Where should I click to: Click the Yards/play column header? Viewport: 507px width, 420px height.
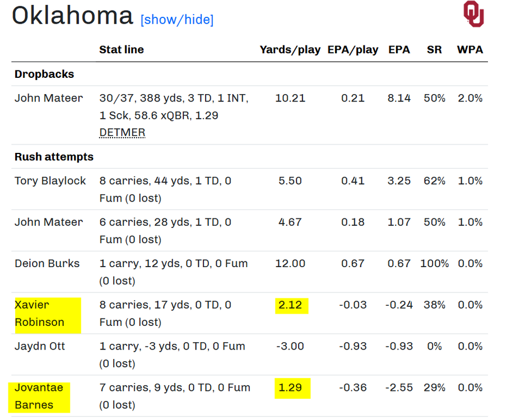290,50
